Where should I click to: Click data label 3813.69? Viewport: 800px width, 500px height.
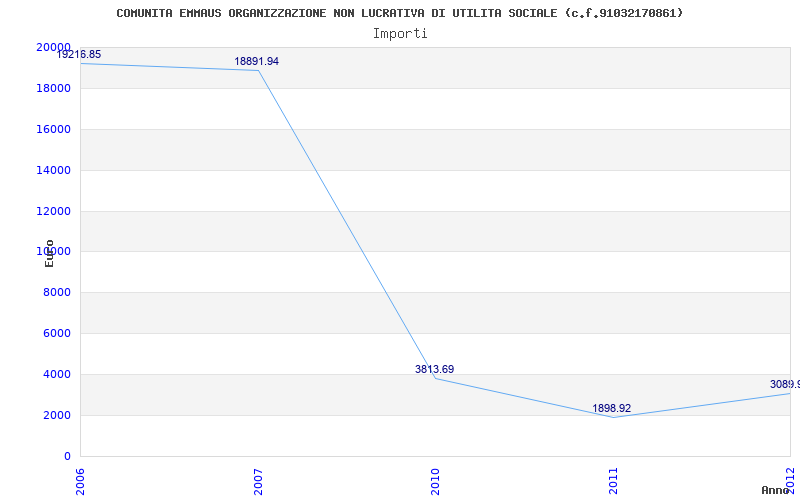pyautogui.click(x=434, y=369)
